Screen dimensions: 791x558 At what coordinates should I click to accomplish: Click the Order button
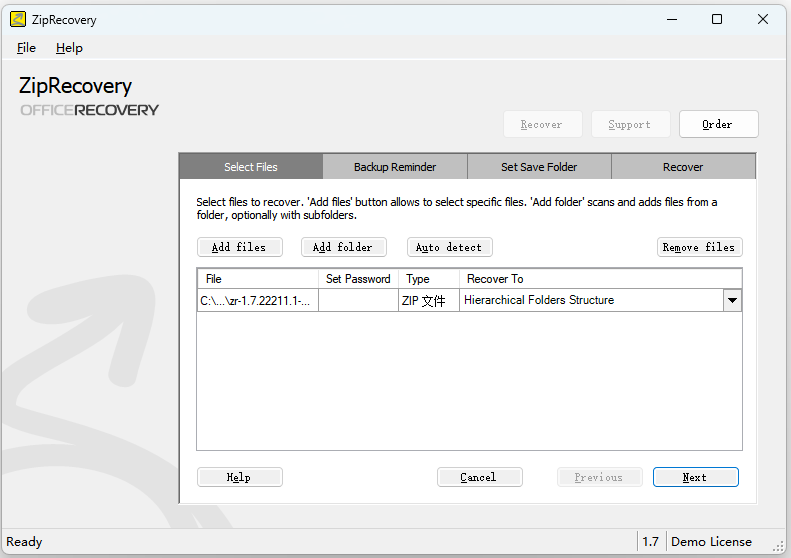point(718,124)
